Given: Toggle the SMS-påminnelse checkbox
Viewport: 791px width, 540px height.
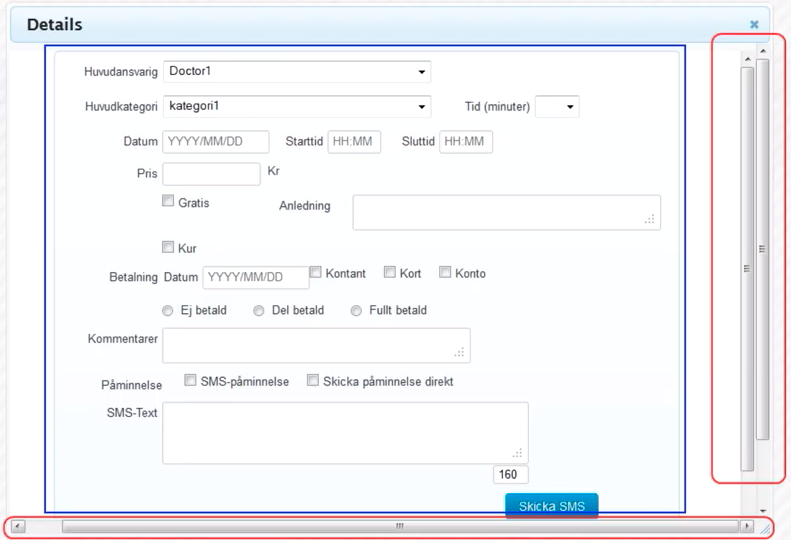Looking at the screenshot, I should (190, 380).
